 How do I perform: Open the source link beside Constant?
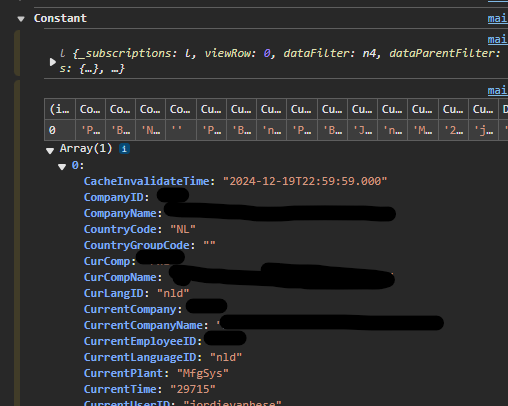(498, 18)
